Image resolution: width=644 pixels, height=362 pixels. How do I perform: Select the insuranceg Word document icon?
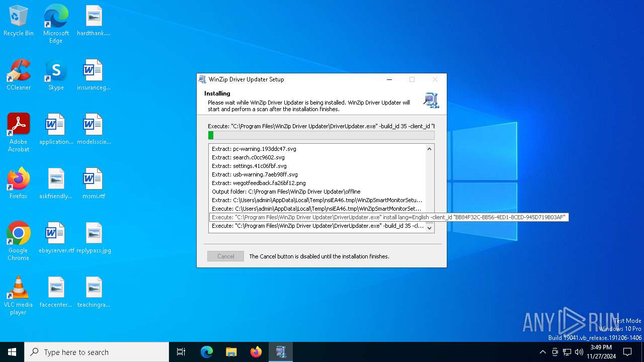94,75
